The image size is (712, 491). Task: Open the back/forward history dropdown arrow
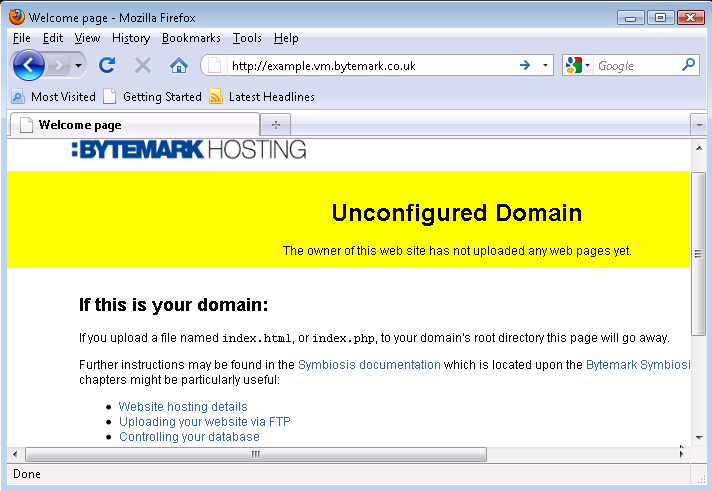point(78,66)
